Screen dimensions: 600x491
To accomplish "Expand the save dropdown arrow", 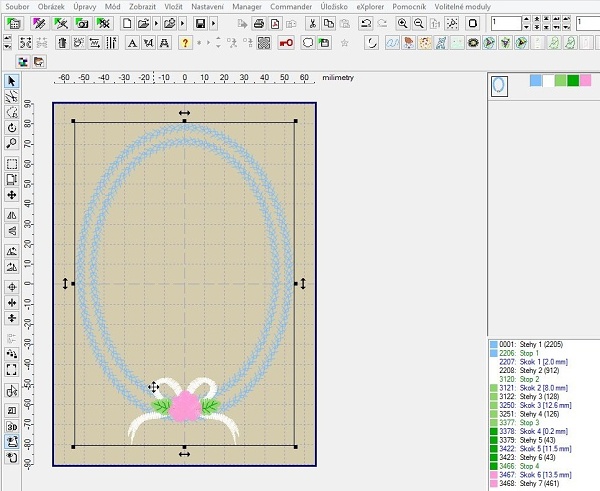I will pos(214,23).
